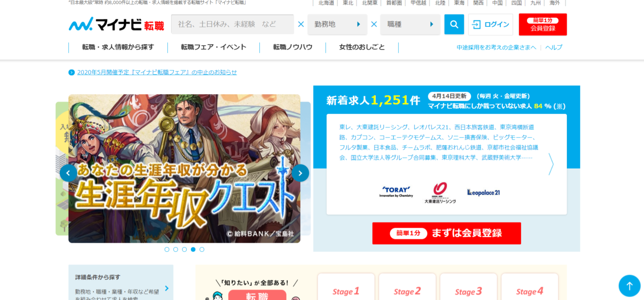
Task: Open the 職種 dropdown
Action: 410,24
